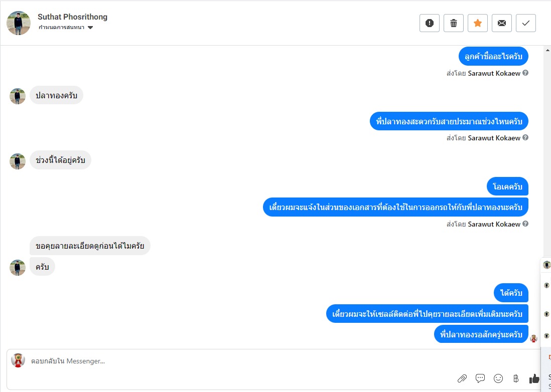551x392 pixels.
Task: Click the Sarawut Kokaew sender name under โอเคครับ
Action: click(494, 224)
